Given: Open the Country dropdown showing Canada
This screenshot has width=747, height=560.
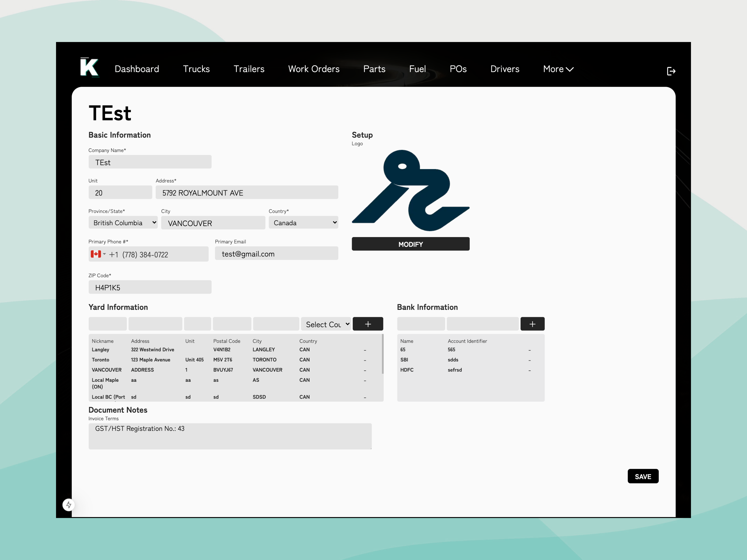Looking at the screenshot, I should (303, 223).
